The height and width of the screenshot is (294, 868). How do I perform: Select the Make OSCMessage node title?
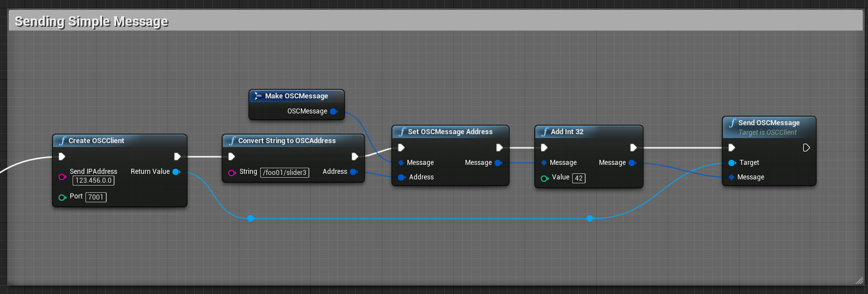coord(296,96)
